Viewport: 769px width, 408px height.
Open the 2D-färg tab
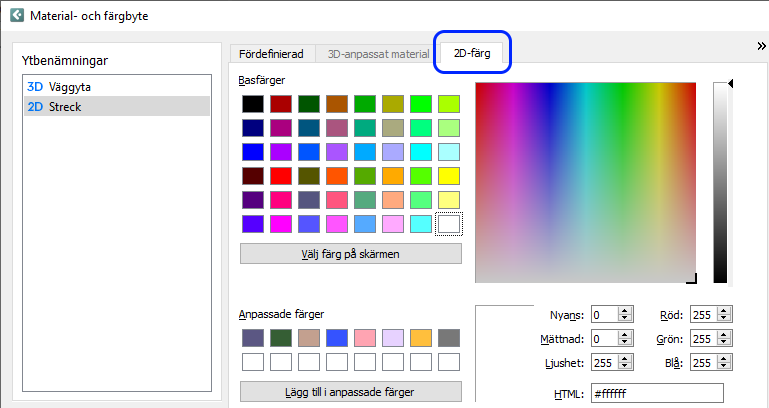pos(472,53)
